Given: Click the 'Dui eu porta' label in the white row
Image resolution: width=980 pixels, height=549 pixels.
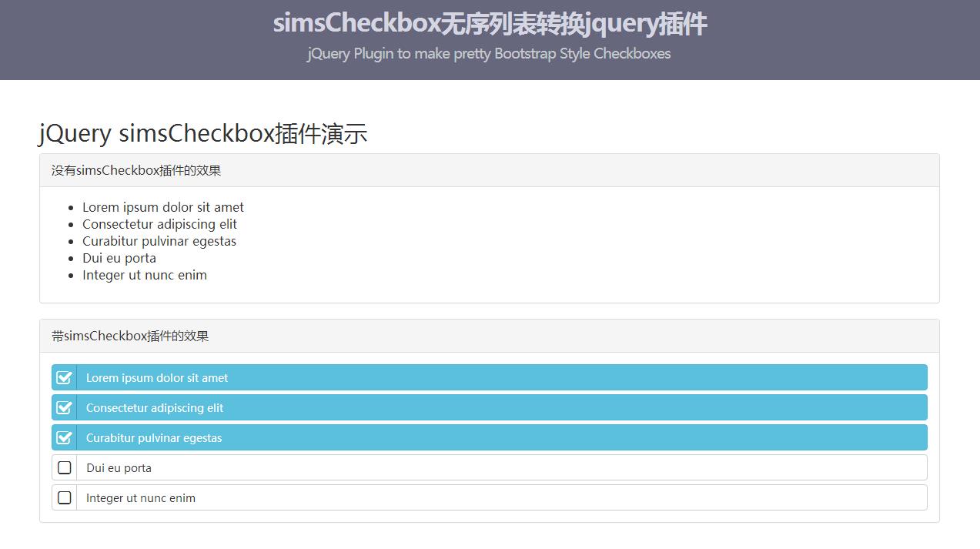Looking at the screenshot, I should coord(119,467).
